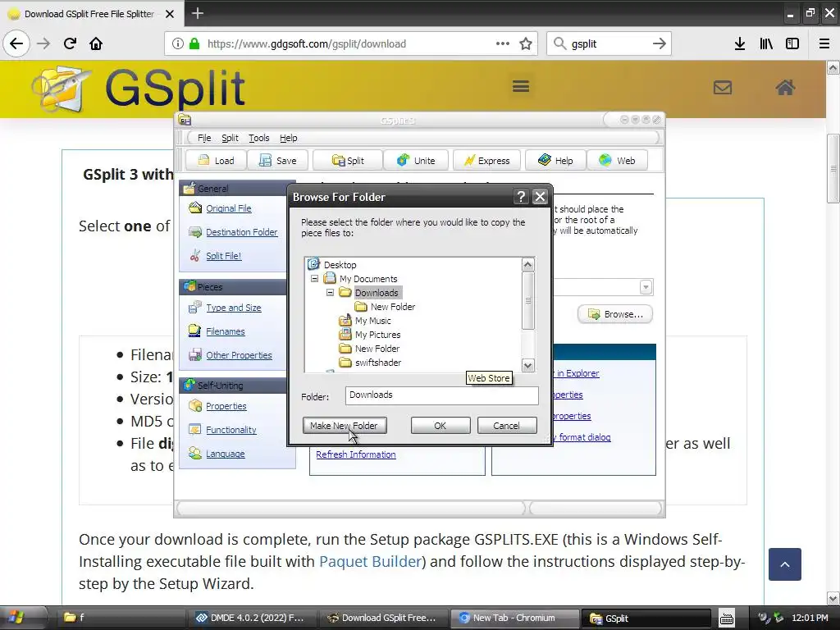Click the scissors icon beside Split File!
This screenshot has width=840, height=630.
pos(195,256)
